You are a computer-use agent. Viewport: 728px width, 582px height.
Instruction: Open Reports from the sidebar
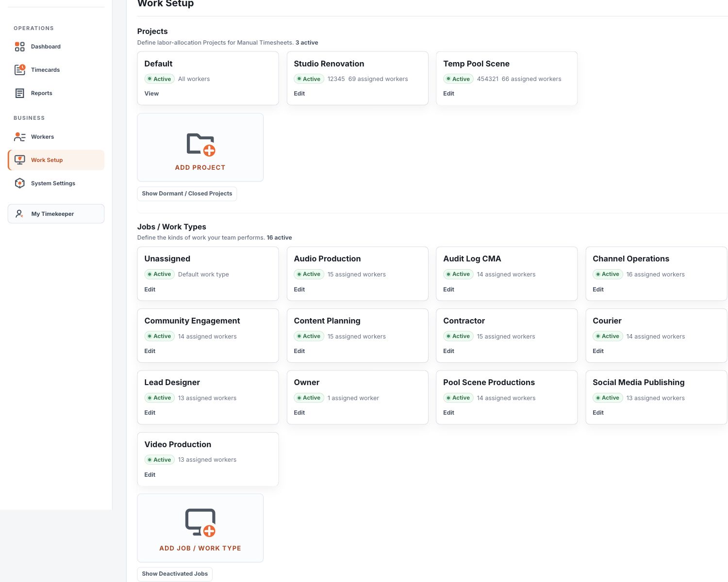click(56, 93)
